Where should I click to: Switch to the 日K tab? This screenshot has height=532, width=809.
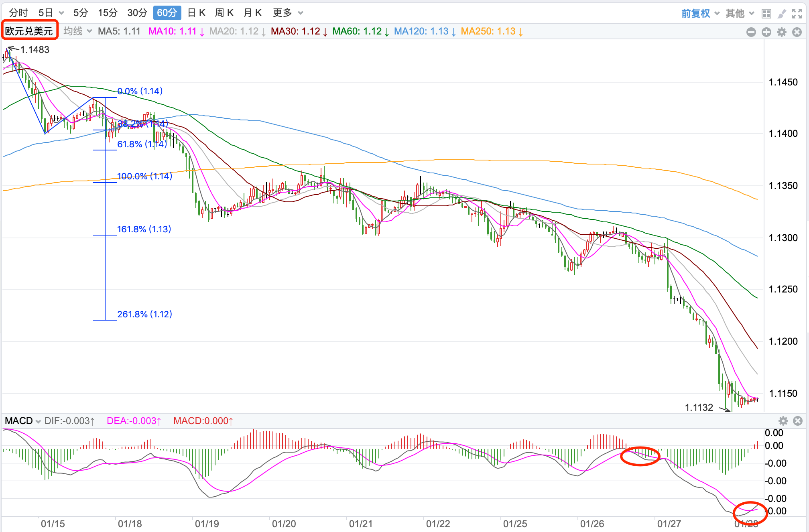(x=196, y=13)
